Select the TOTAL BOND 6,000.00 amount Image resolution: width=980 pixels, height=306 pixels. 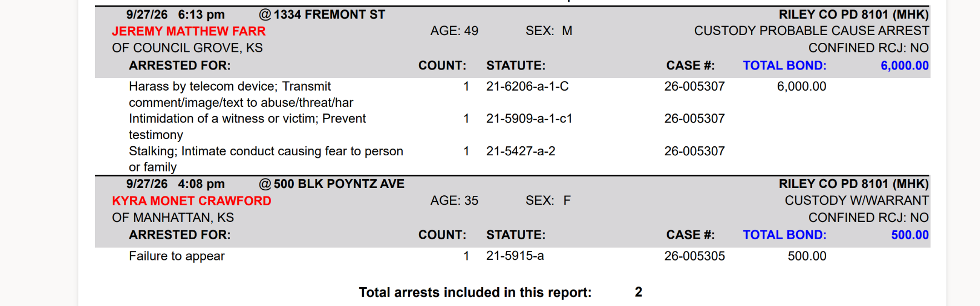click(904, 66)
